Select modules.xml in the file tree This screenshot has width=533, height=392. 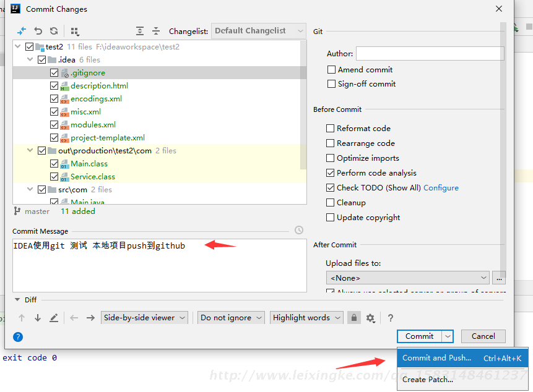coord(93,124)
